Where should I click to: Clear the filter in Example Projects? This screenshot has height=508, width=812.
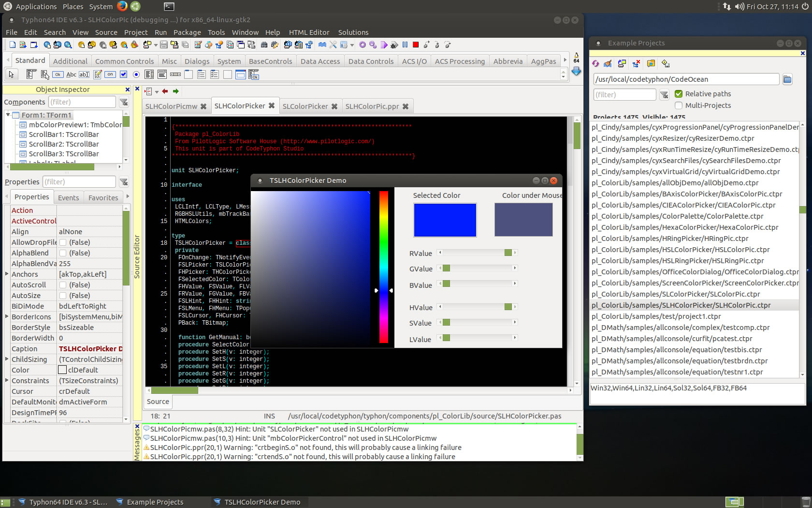(x=664, y=95)
